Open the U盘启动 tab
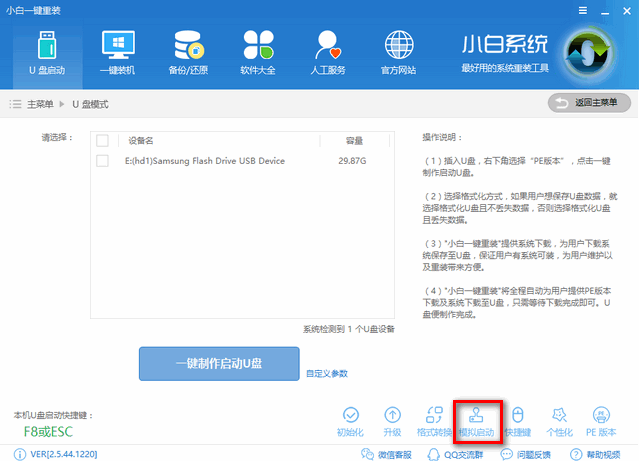This screenshot has width=640, height=461. pyautogui.click(x=47, y=53)
